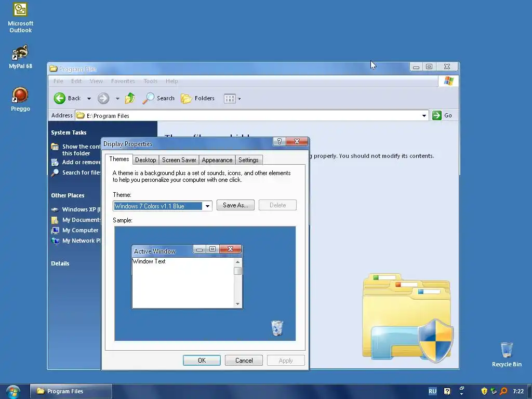Close the Display Properties dialog
Screen dimensions: 532x399
click(x=297, y=141)
